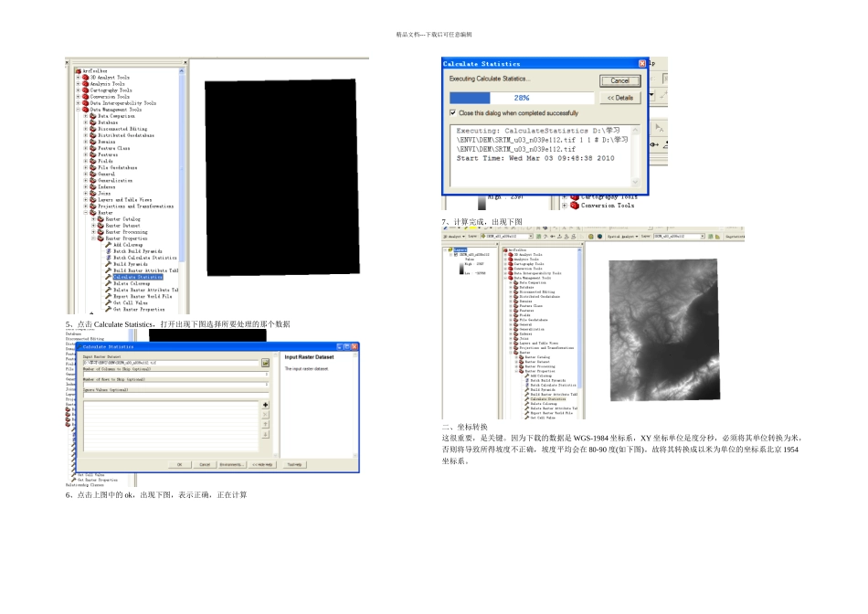Click the Start Time line in execution messages

(535, 158)
